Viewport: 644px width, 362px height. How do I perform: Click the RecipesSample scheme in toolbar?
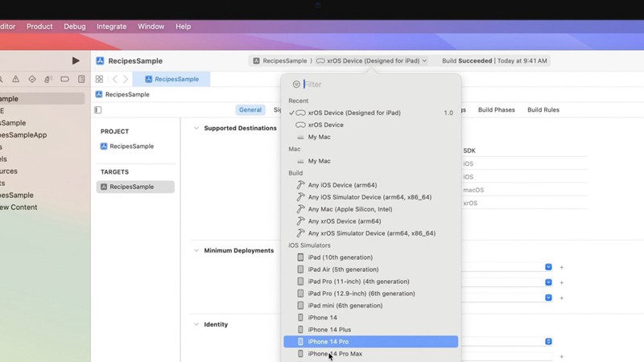click(x=280, y=61)
